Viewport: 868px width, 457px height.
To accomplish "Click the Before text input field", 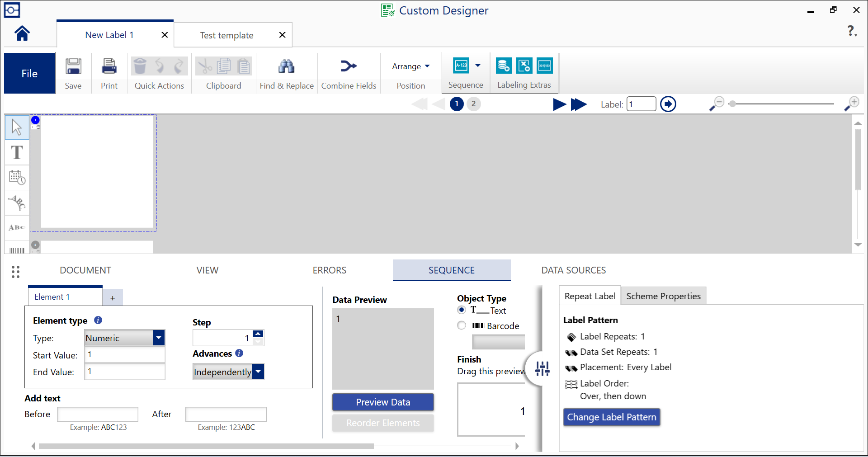I will (x=98, y=414).
